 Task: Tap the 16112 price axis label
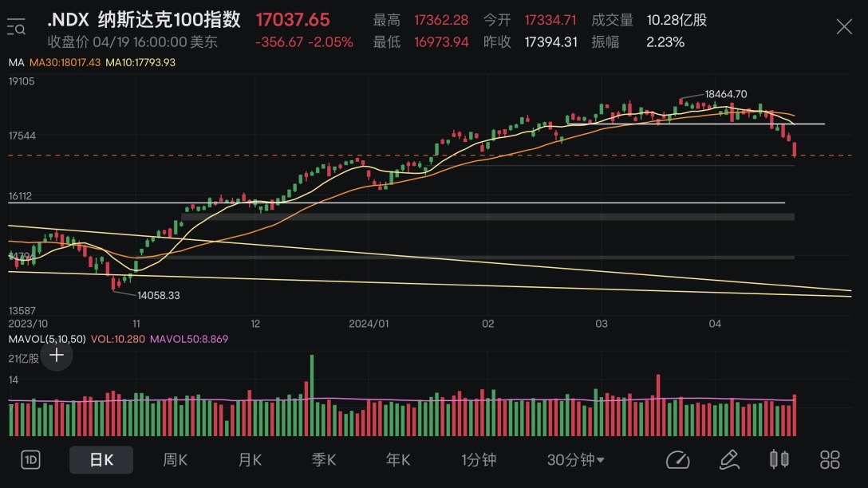point(20,196)
